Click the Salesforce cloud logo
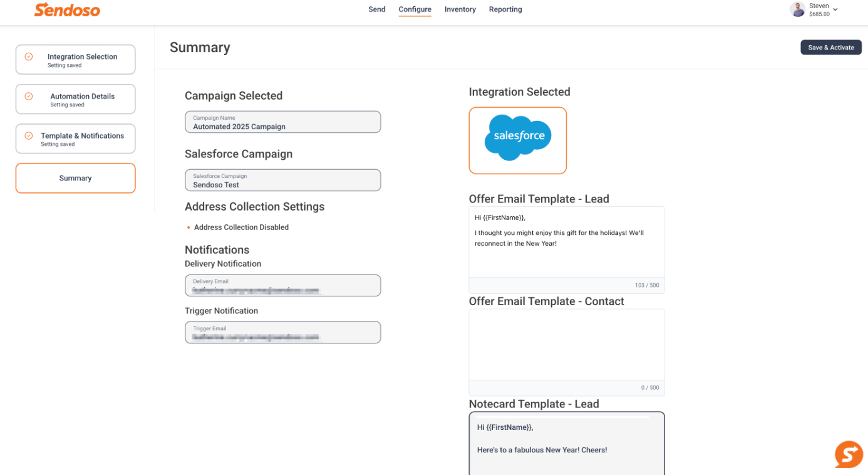The height and width of the screenshot is (475, 868). click(518, 137)
